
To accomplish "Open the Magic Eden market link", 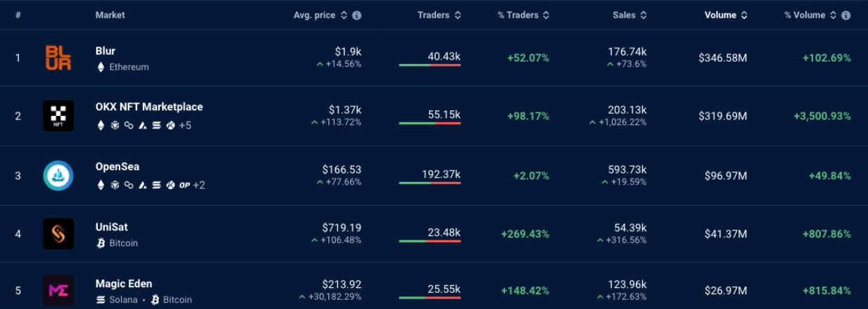I will (124, 284).
